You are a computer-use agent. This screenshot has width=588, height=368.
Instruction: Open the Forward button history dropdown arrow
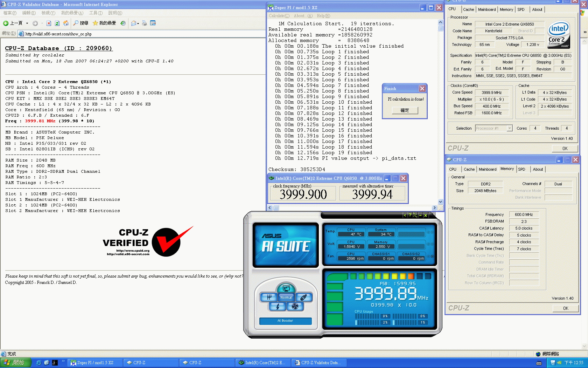42,23
